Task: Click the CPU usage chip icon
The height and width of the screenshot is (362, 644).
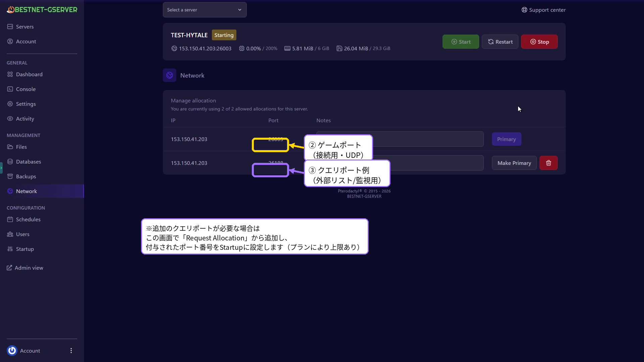Action: coord(241,48)
